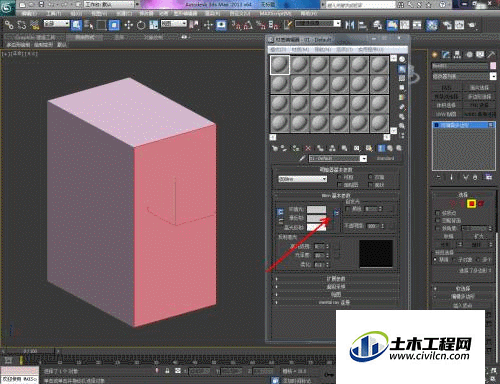This screenshot has height=384, width=500.
Task: Click the Specular color swatch
Action: pyautogui.click(x=316, y=227)
